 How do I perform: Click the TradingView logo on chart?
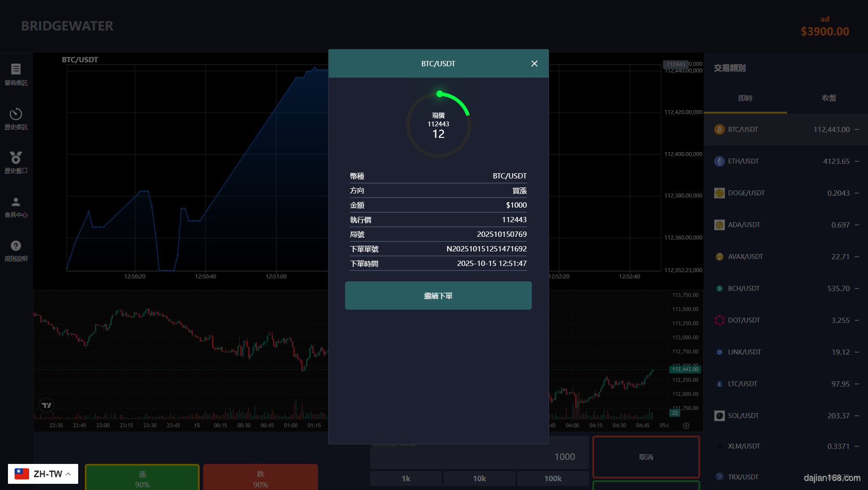pyautogui.click(x=46, y=405)
